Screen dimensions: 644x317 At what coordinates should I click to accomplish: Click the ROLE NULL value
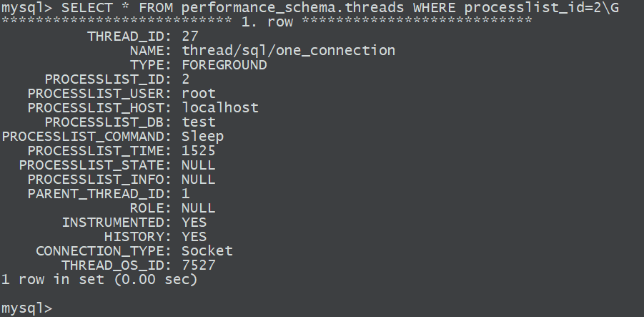point(199,208)
